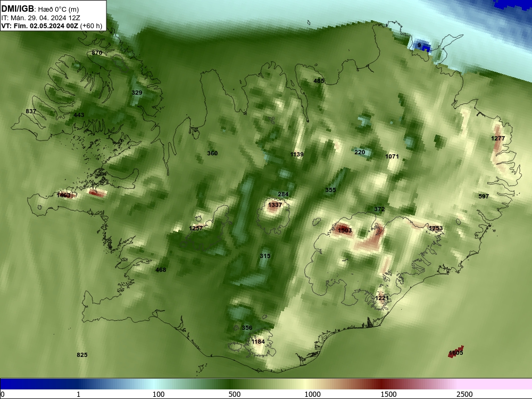532x399 pixels.
Task: Click the 1000 legend tick label
Action: pos(312,394)
